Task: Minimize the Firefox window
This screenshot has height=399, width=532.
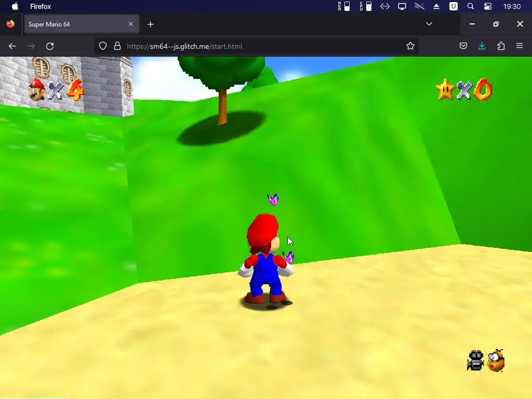Action: click(472, 24)
